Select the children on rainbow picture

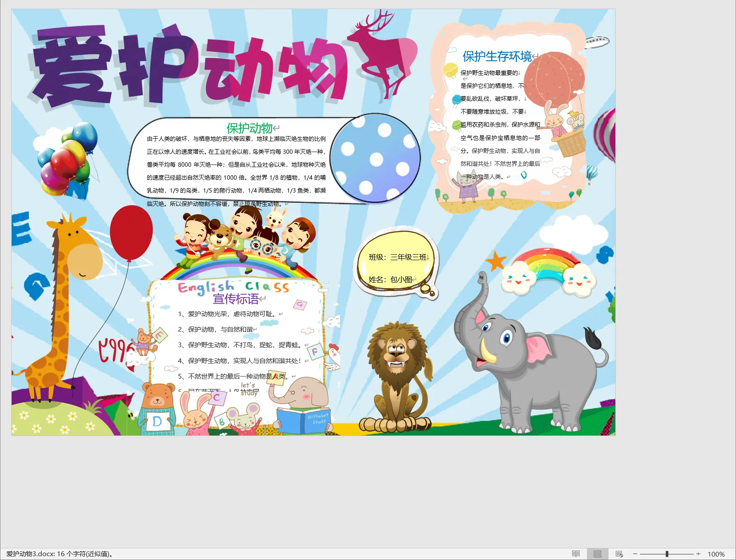245,241
